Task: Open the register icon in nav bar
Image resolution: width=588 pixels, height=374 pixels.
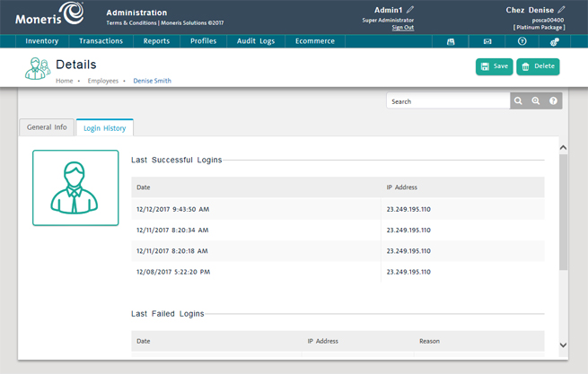Action: coord(451,41)
